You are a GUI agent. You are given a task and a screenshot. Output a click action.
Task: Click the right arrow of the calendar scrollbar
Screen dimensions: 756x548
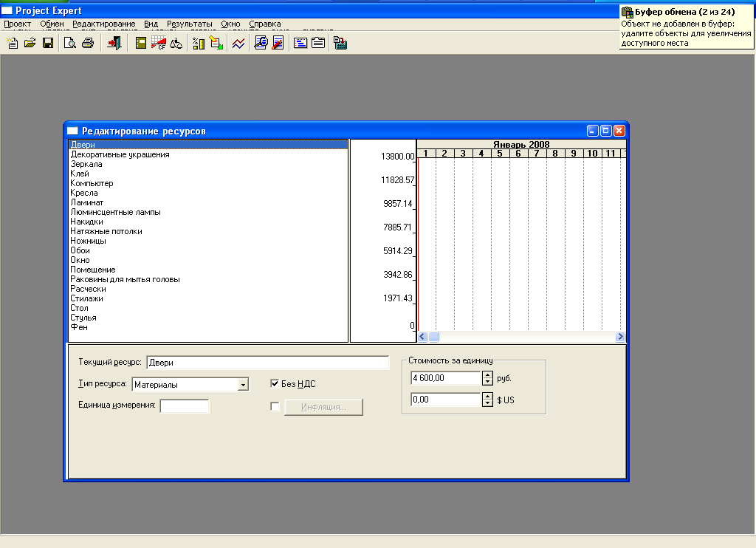(x=620, y=337)
